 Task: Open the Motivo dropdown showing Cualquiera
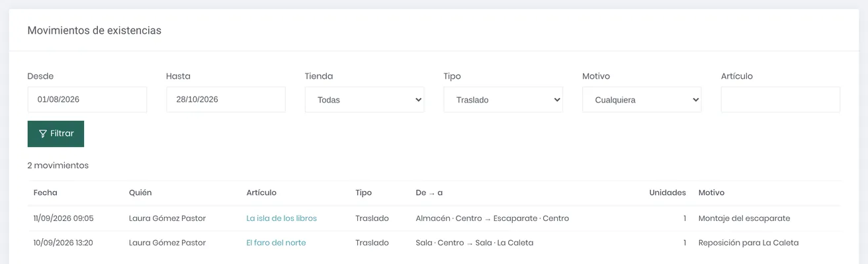click(642, 100)
